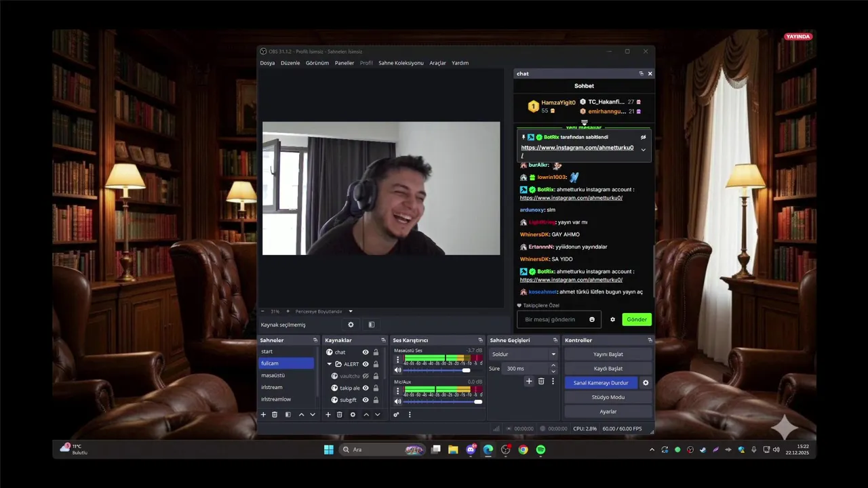The width and height of the screenshot is (868, 488).
Task: Open emoji picker in chat message box
Action: pos(592,319)
